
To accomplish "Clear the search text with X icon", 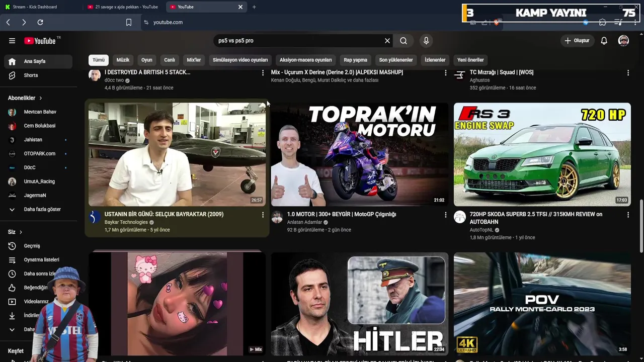I will (387, 41).
